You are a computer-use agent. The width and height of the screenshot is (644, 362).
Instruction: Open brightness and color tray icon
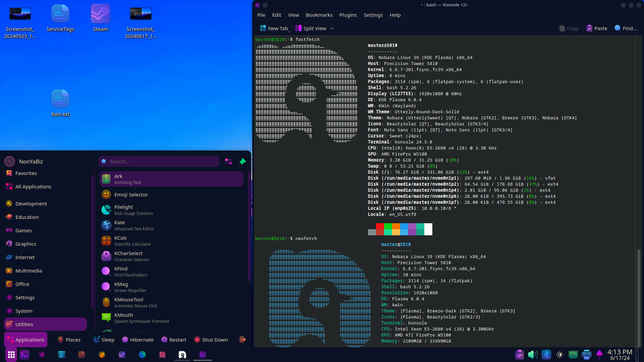coord(559,354)
